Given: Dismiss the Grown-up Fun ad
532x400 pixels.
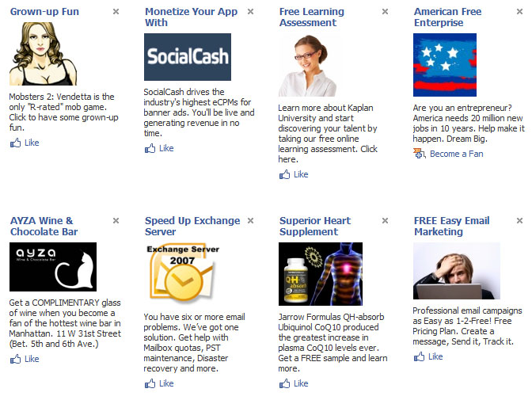Looking at the screenshot, I should pos(116,12).
